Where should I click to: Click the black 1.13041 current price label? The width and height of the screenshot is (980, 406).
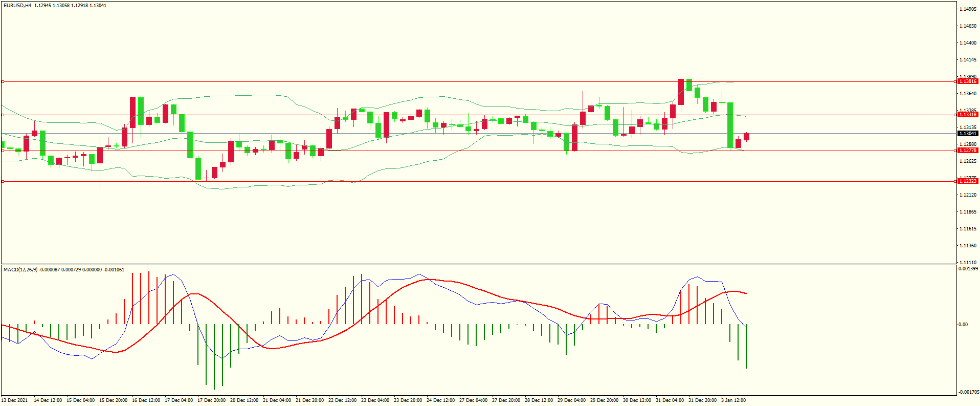click(967, 134)
